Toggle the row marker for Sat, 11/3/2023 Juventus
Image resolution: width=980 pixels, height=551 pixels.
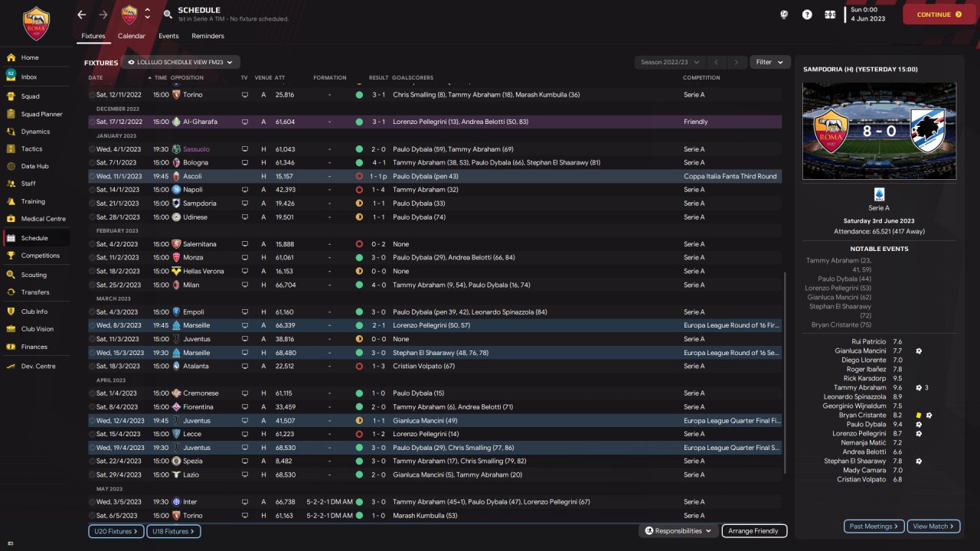(92, 339)
